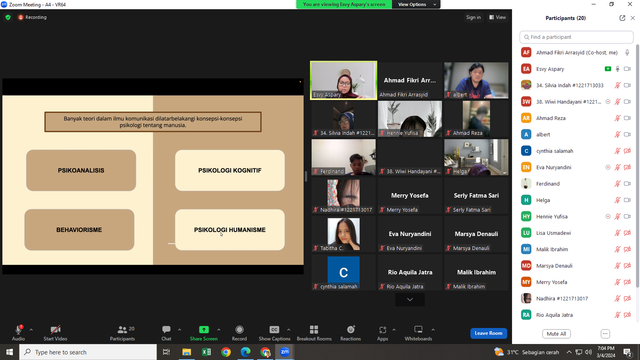Select Esvy Aspary video tile
Screen dimensions: 640x360
(344, 80)
